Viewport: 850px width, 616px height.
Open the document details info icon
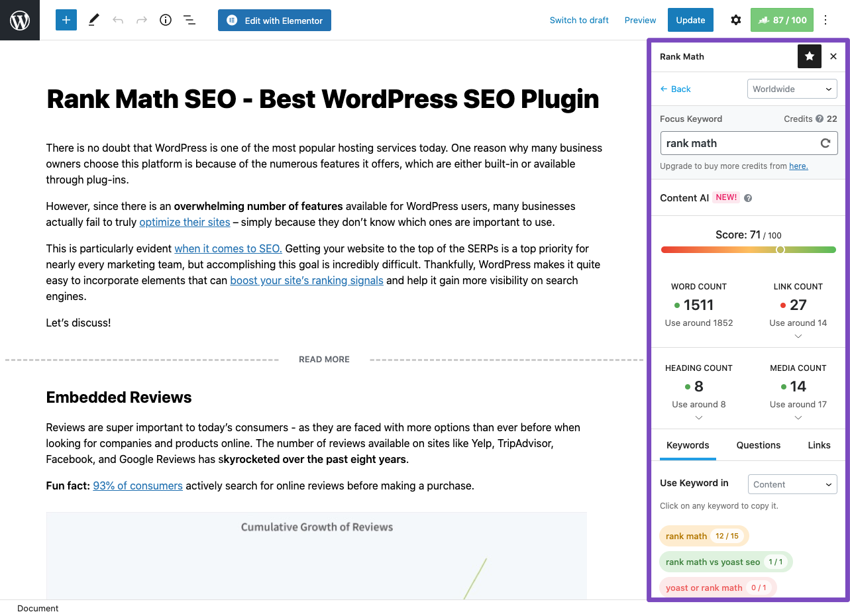(166, 20)
